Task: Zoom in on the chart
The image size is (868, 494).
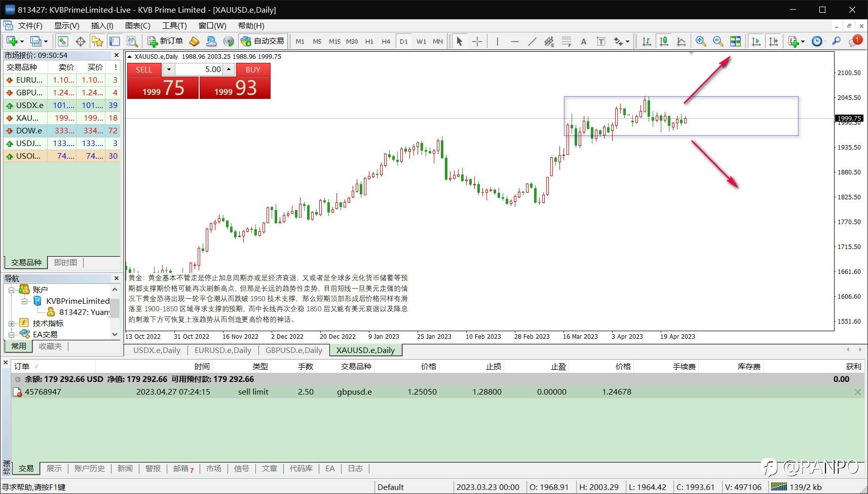Action: coord(701,42)
